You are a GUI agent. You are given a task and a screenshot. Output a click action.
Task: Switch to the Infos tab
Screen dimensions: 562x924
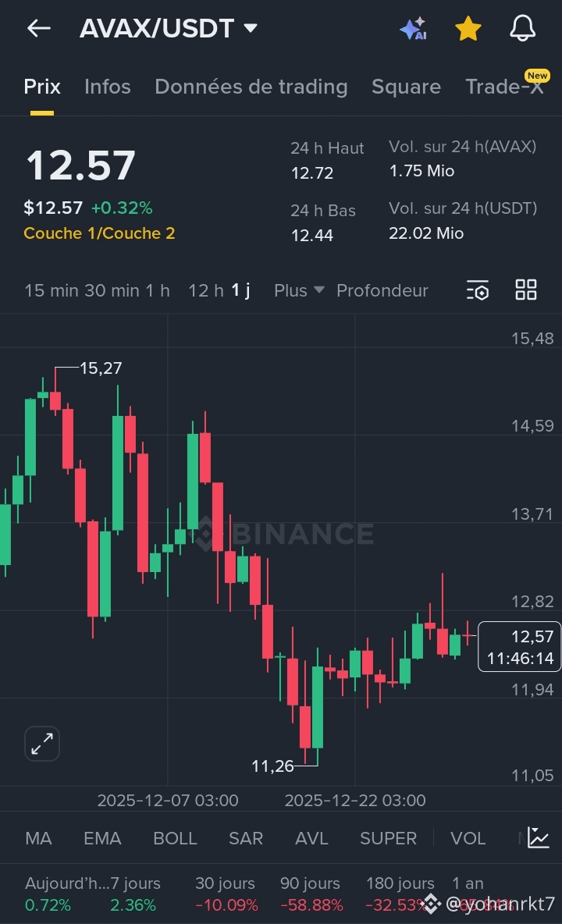pos(107,87)
